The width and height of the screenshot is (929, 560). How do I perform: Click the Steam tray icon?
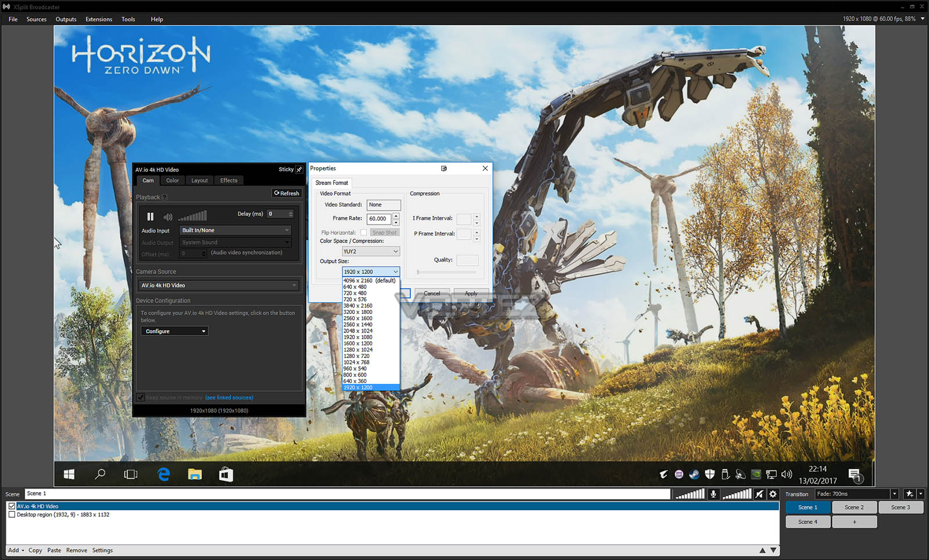coord(694,474)
